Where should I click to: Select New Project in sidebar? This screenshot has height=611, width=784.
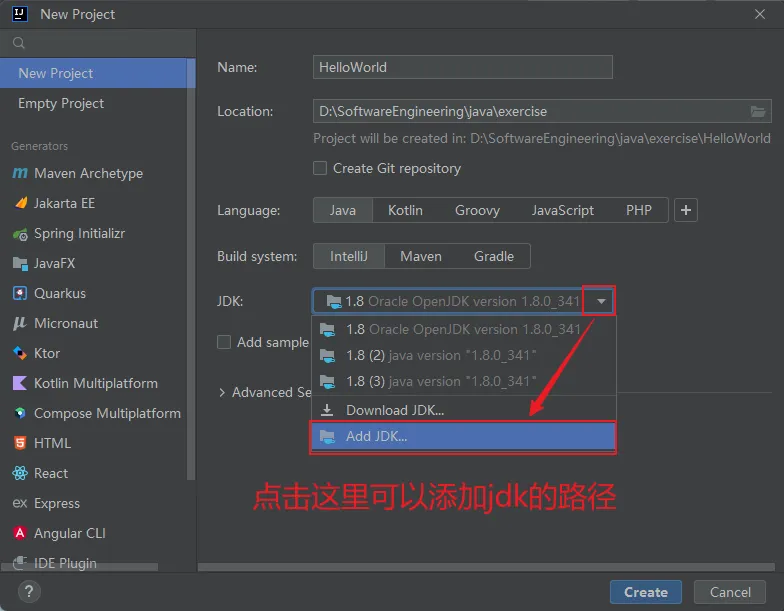pos(94,73)
